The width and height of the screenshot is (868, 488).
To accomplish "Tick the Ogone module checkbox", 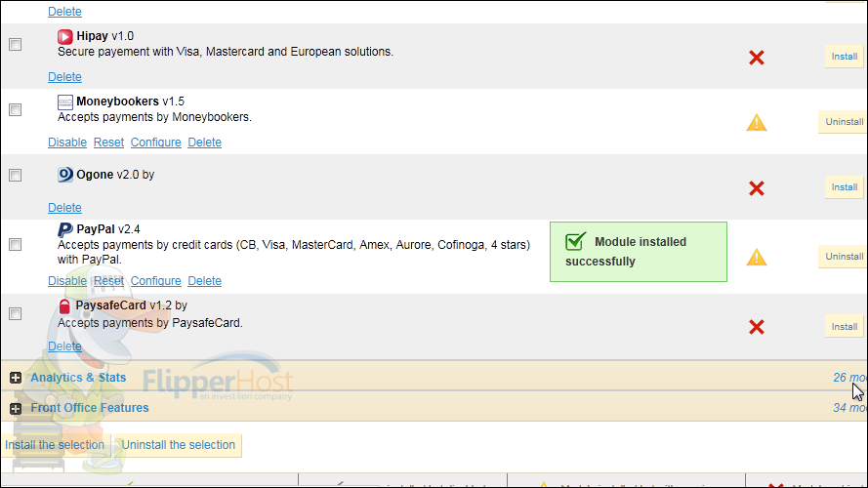I will [x=16, y=175].
